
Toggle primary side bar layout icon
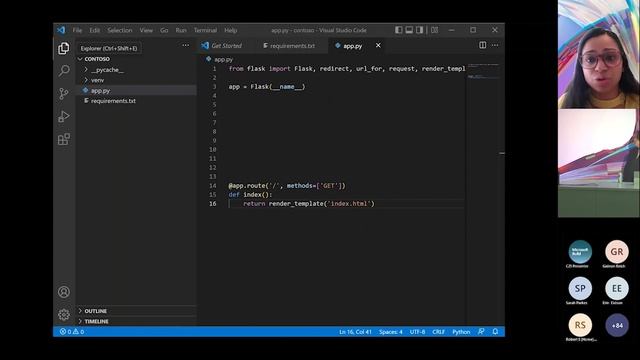click(x=398, y=30)
